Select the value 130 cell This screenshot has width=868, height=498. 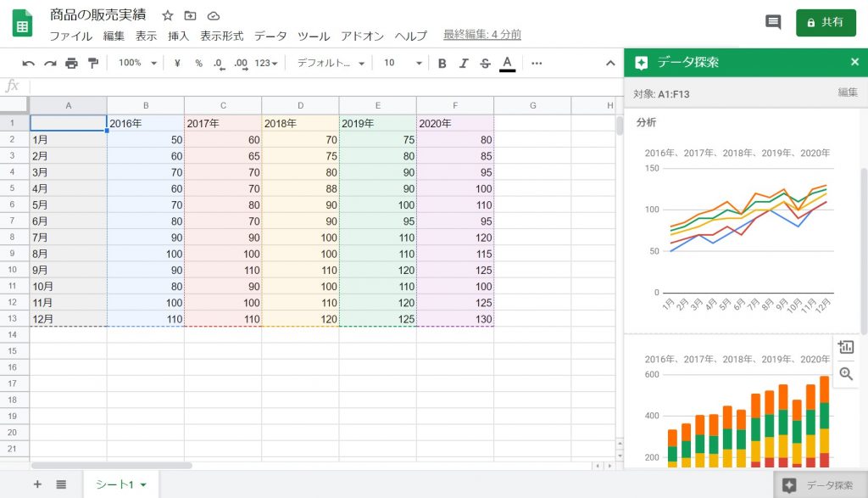(x=455, y=318)
